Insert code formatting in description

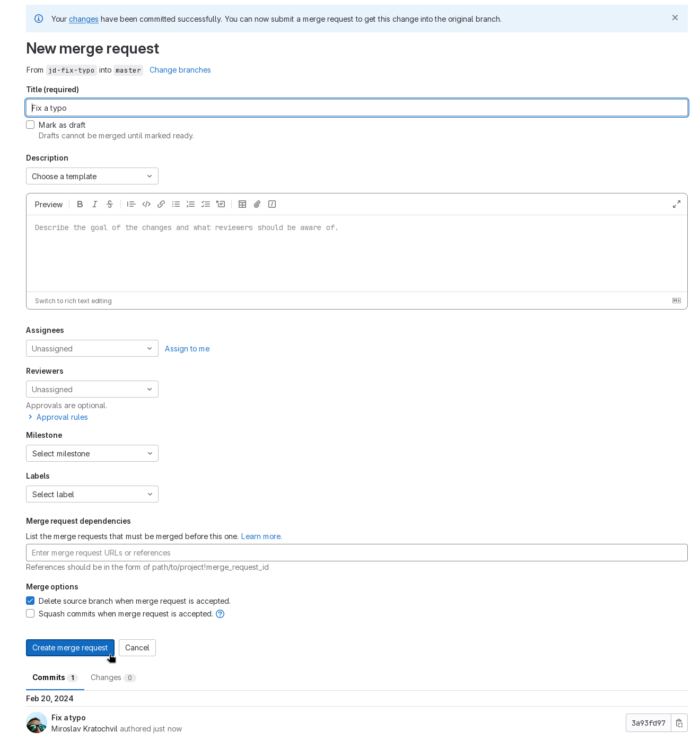click(146, 204)
